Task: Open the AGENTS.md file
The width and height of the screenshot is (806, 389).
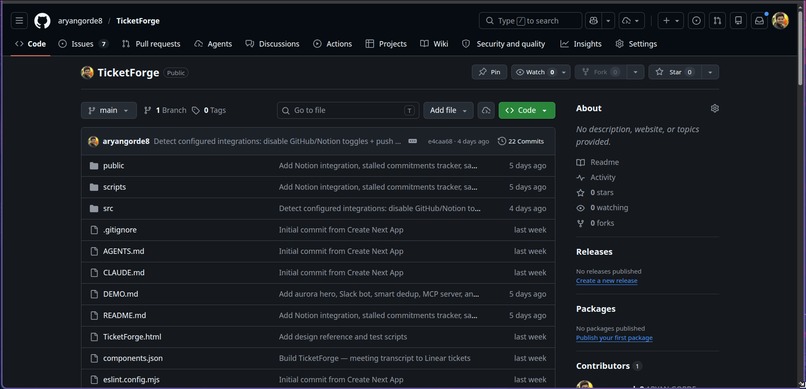Action: [x=124, y=251]
